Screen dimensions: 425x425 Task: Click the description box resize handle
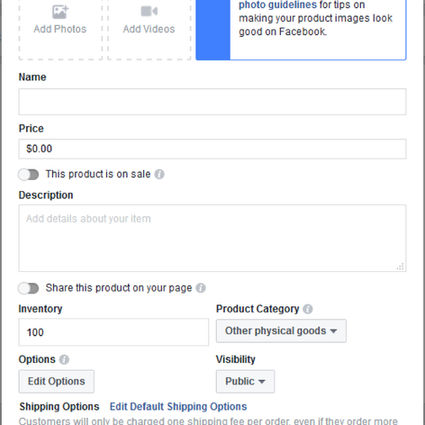pos(400,266)
